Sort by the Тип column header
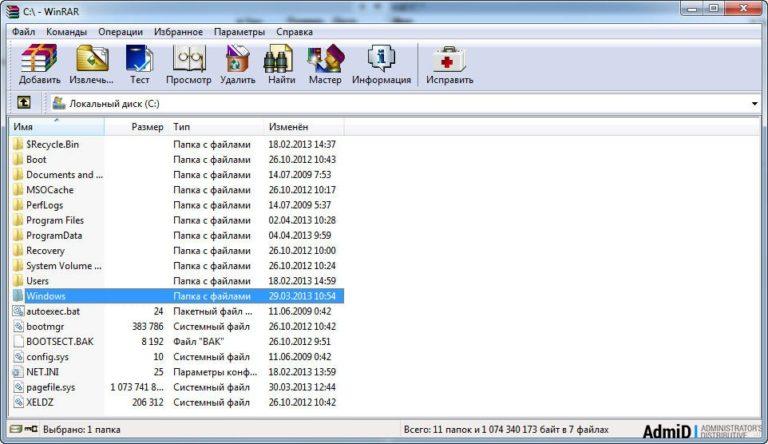 pyautogui.click(x=216, y=127)
